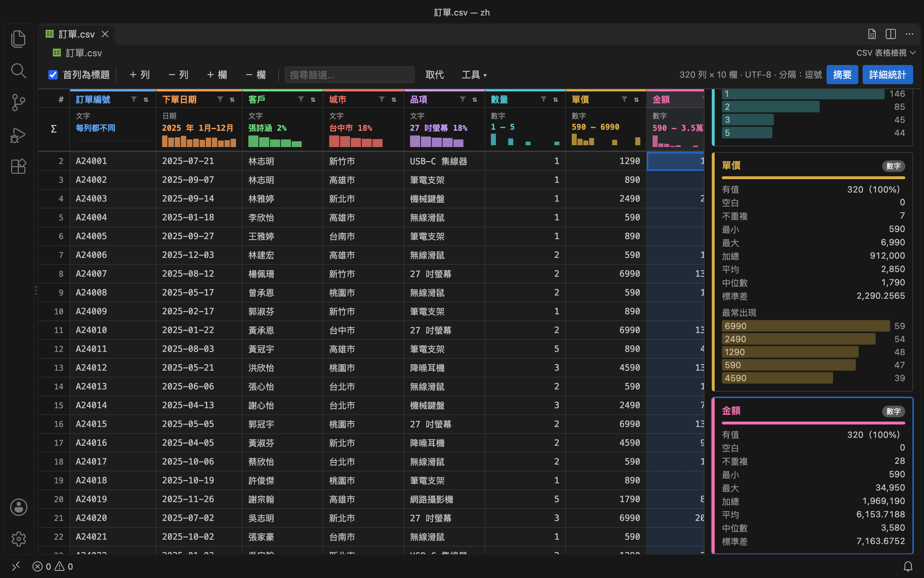The image size is (924, 578).
Task: Open the Manage settings gear icon
Action: point(18,539)
